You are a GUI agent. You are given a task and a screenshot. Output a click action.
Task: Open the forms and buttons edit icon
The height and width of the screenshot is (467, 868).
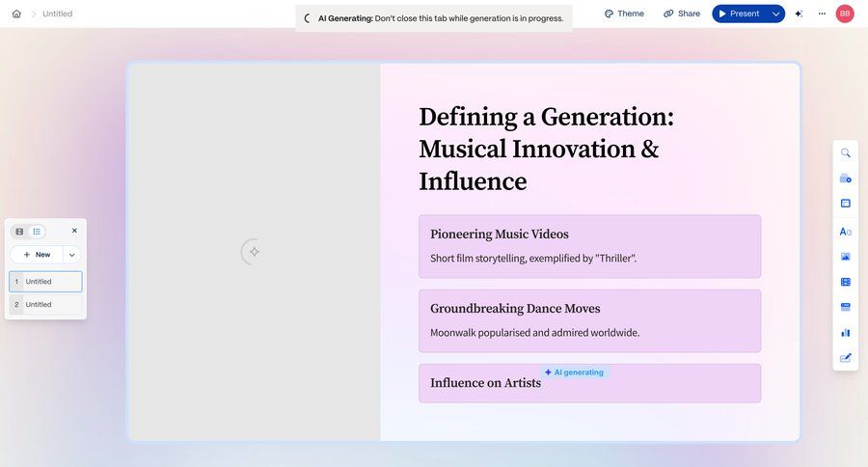pos(845,357)
